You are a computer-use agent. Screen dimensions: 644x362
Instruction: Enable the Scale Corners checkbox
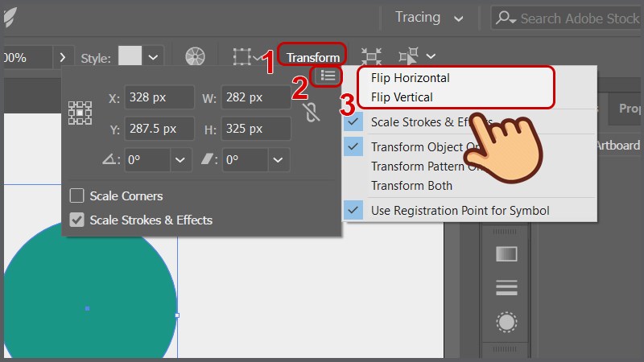[x=76, y=195]
